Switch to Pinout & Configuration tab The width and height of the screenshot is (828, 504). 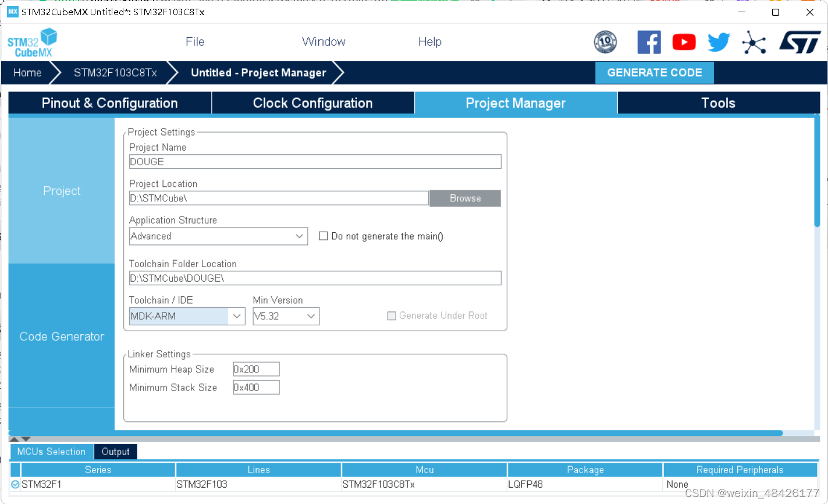click(110, 103)
